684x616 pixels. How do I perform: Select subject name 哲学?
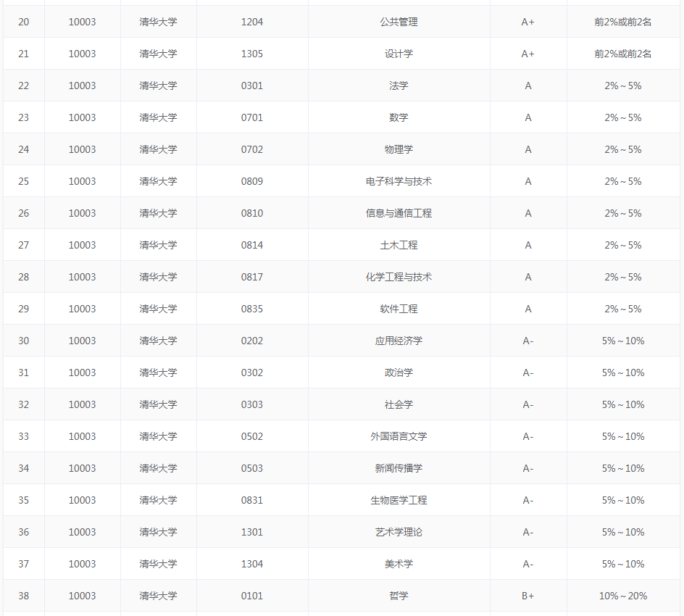click(x=399, y=595)
